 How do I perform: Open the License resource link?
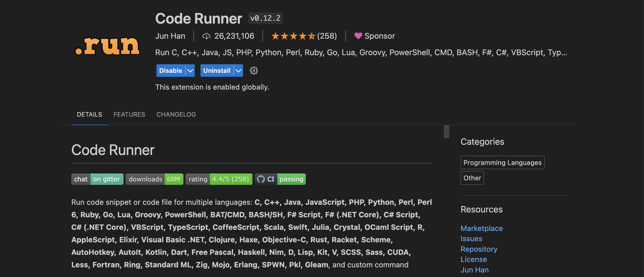(x=474, y=259)
